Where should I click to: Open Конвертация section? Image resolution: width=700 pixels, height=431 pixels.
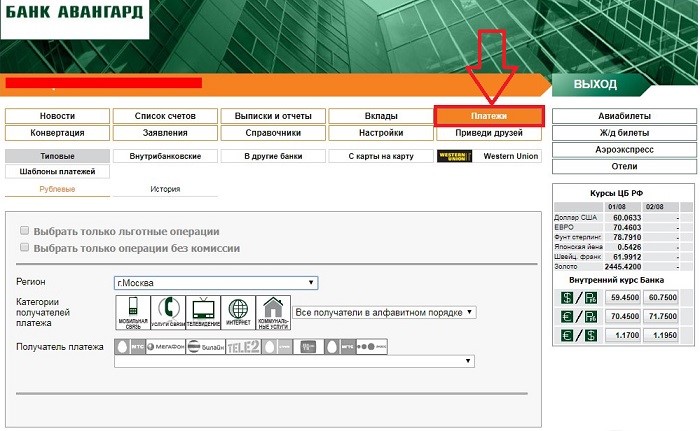(57, 133)
